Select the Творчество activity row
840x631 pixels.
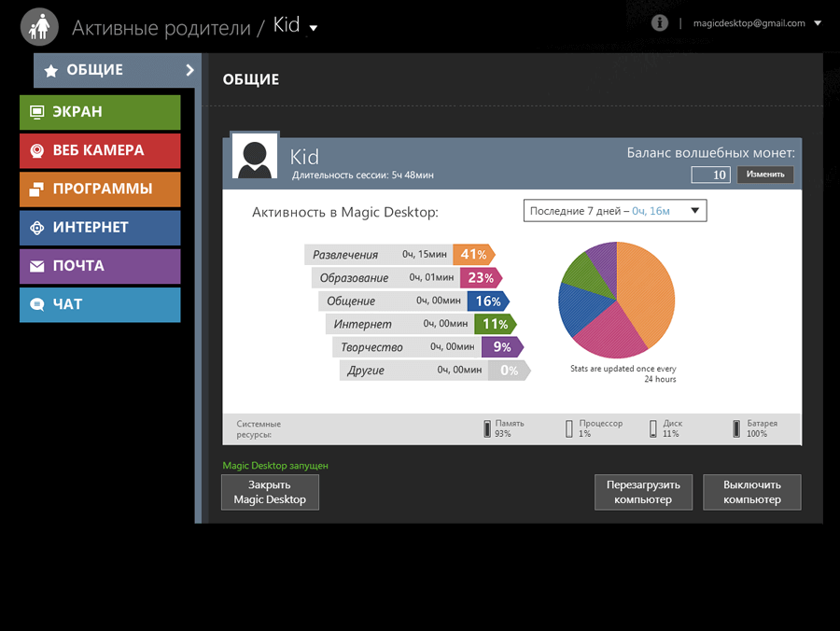tap(427, 346)
